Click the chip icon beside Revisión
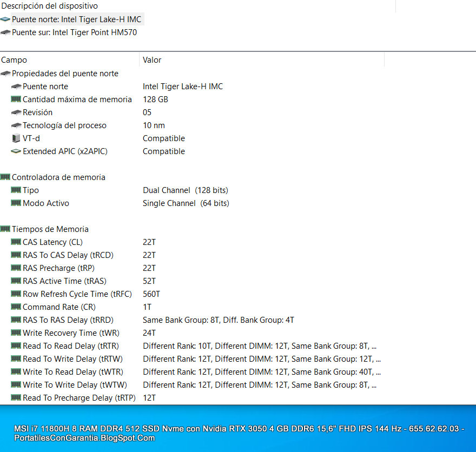The image size is (476, 452). coord(16,112)
